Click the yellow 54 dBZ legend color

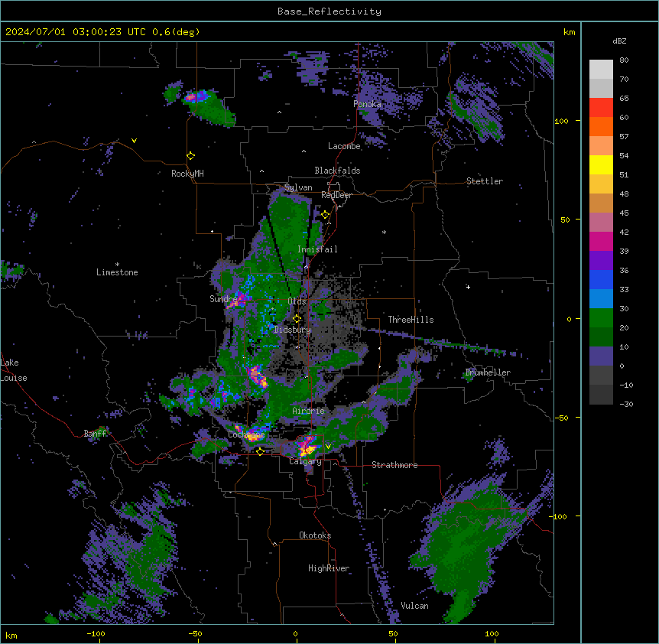[x=601, y=164]
